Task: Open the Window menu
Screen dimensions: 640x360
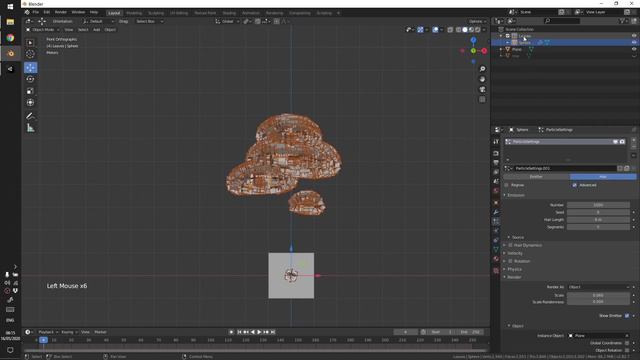Action: click(78, 13)
